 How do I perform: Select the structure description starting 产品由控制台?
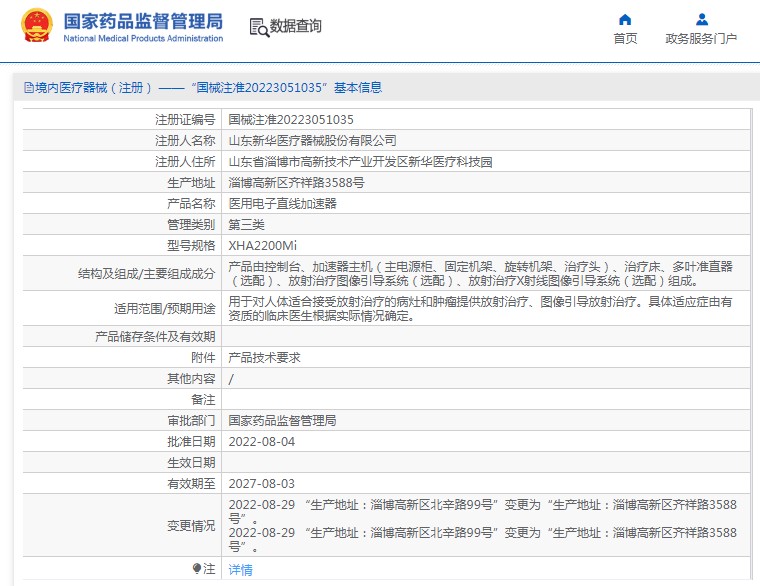(480, 274)
